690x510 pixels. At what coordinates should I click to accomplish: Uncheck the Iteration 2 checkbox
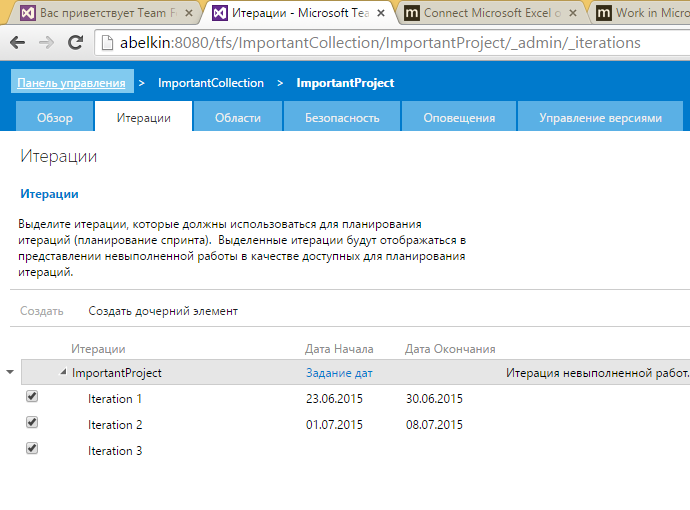[x=32, y=422]
